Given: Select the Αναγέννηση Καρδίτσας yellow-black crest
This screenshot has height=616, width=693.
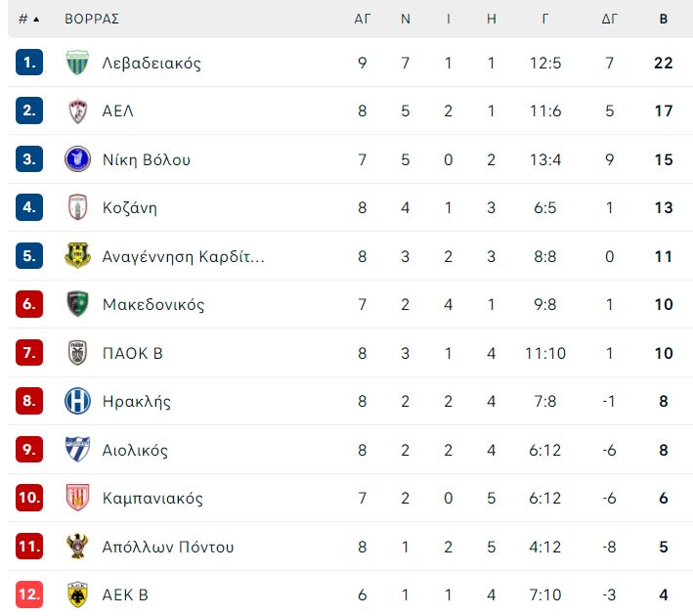Looking at the screenshot, I should tap(77, 255).
